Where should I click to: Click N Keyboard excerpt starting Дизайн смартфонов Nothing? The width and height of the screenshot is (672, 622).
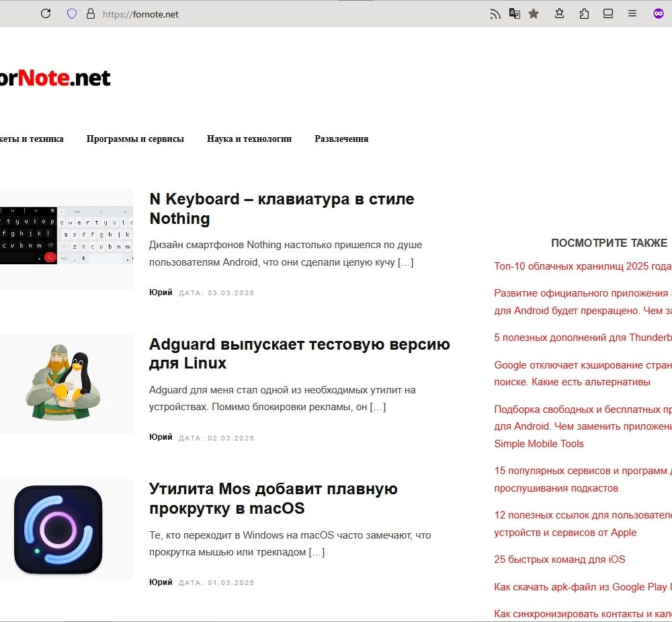tap(286, 253)
